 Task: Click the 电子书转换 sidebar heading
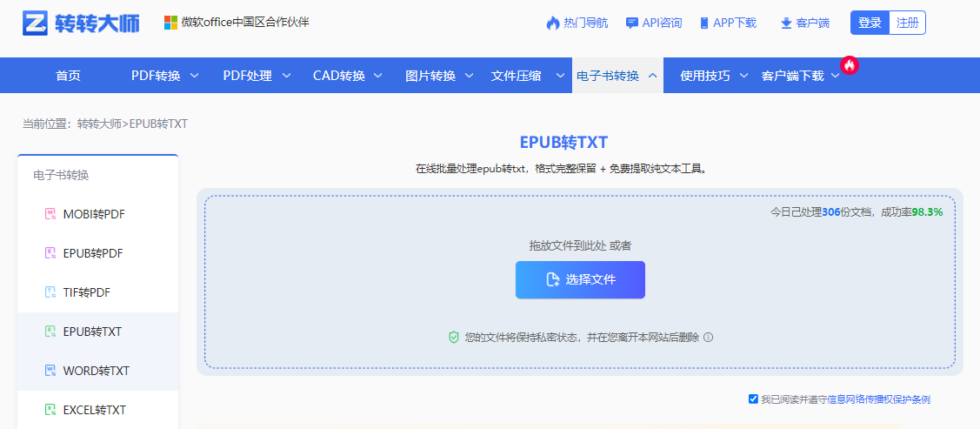point(61,175)
